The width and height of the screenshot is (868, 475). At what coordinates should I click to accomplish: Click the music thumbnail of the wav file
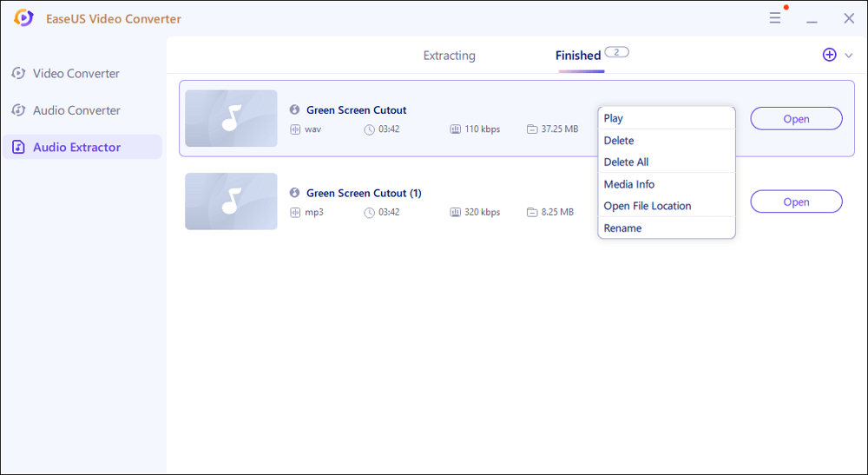231,118
